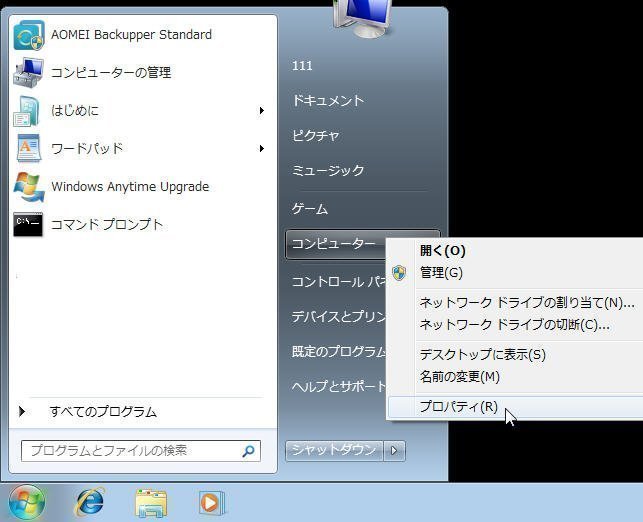This screenshot has width=643, height=522.
Task: Open shutdown options arrow button
Action: click(394, 451)
